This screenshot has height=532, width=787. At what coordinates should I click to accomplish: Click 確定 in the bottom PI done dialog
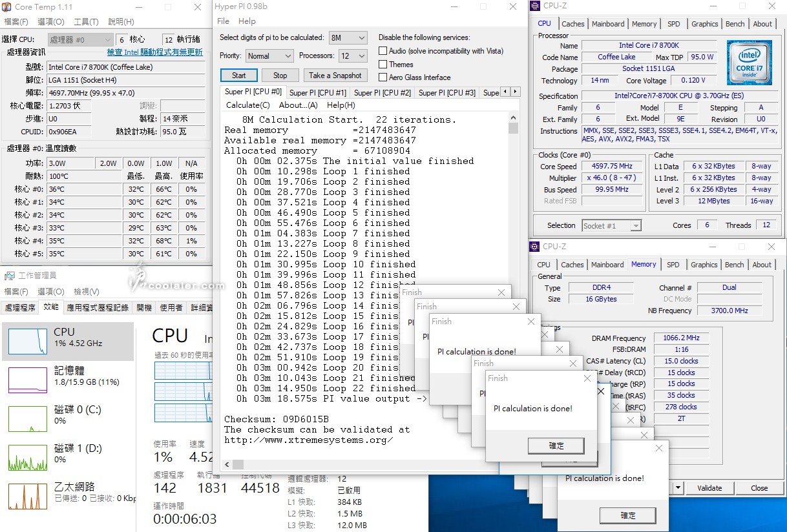(x=628, y=515)
